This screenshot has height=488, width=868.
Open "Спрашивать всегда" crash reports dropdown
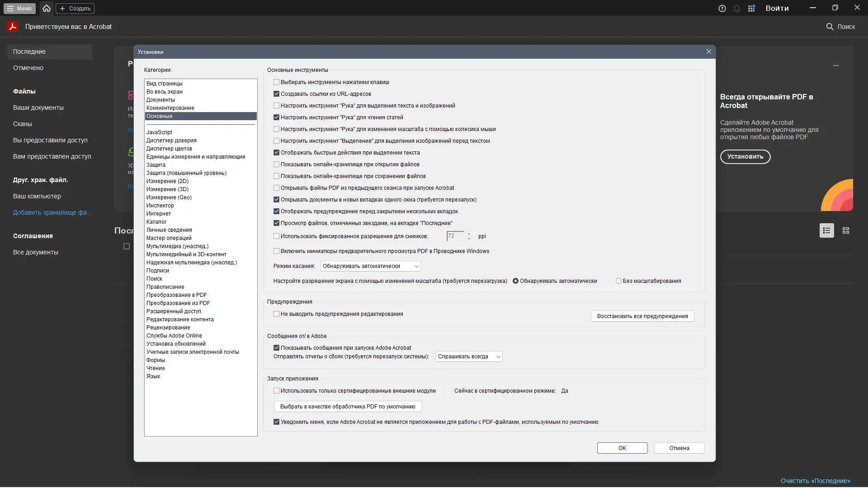[x=469, y=357]
